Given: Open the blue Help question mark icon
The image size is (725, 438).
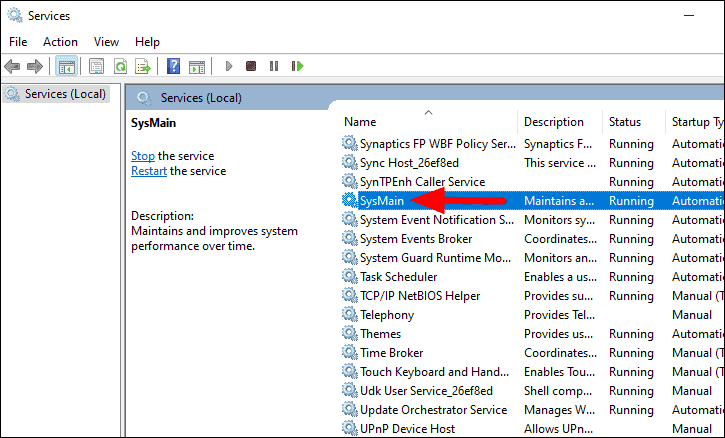Looking at the screenshot, I should coord(173,66).
